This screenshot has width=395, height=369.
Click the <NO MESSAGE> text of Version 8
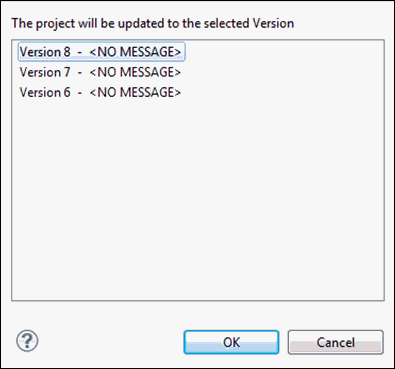point(135,52)
